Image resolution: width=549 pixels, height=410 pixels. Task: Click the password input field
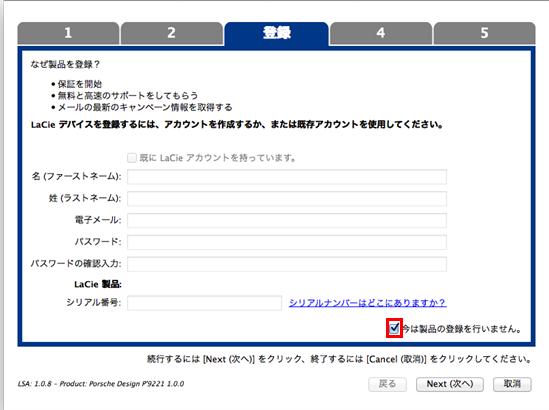coord(287,242)
